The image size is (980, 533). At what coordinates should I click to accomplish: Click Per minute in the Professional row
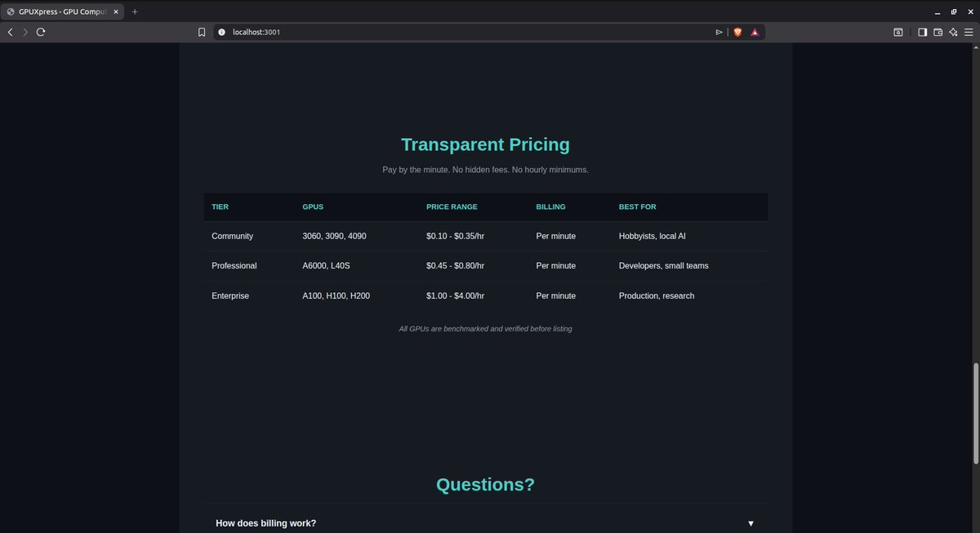(x=555, y=266)
